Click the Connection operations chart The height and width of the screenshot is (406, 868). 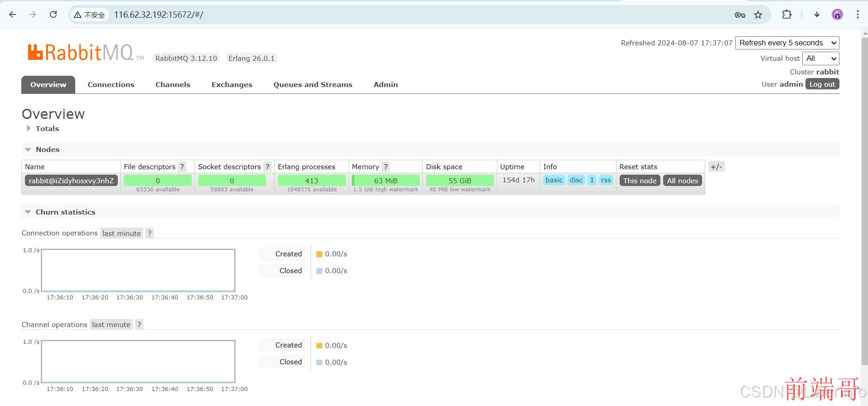[x=138, y=270]
